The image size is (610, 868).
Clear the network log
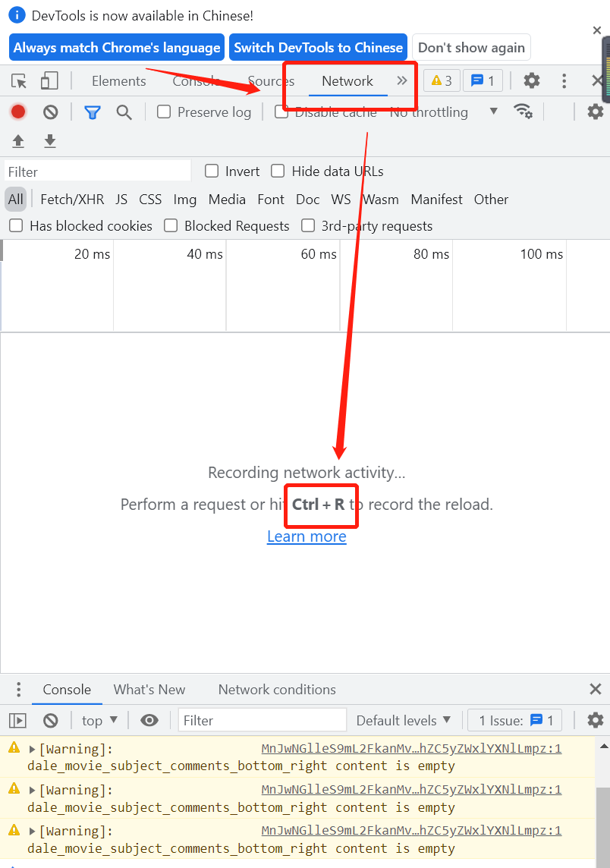click(x=50, y=112)
